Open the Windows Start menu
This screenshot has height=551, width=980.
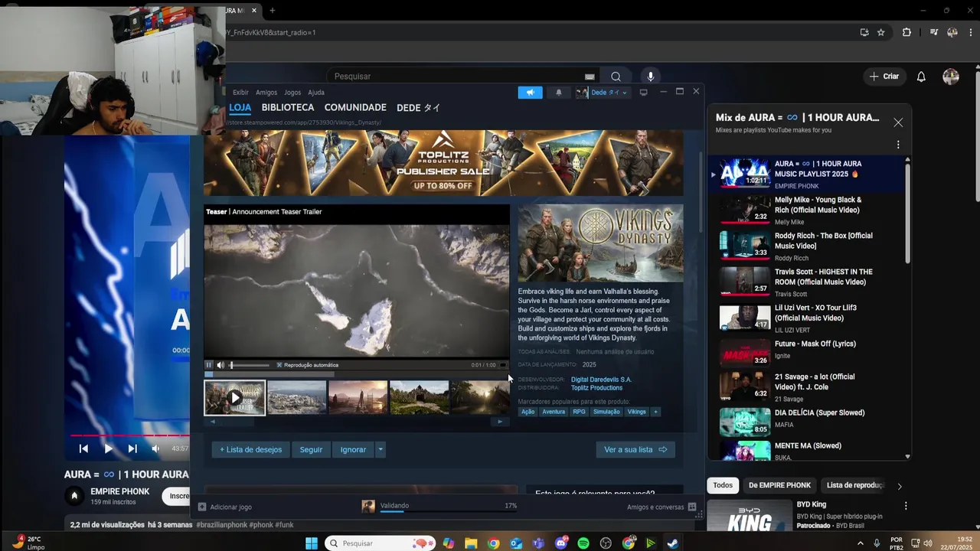[x=312, y=543]
